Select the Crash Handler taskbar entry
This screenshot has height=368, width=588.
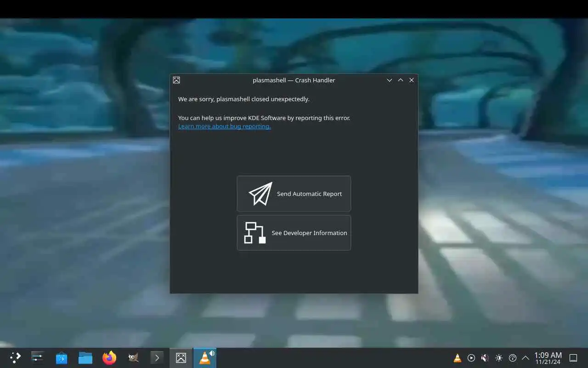181,357
